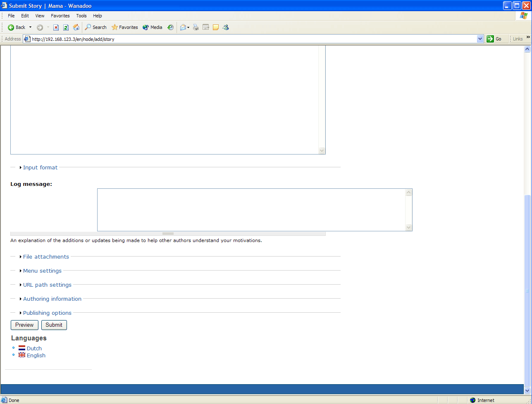Click the Back navigation arrow icon

[x=11, y=27]
